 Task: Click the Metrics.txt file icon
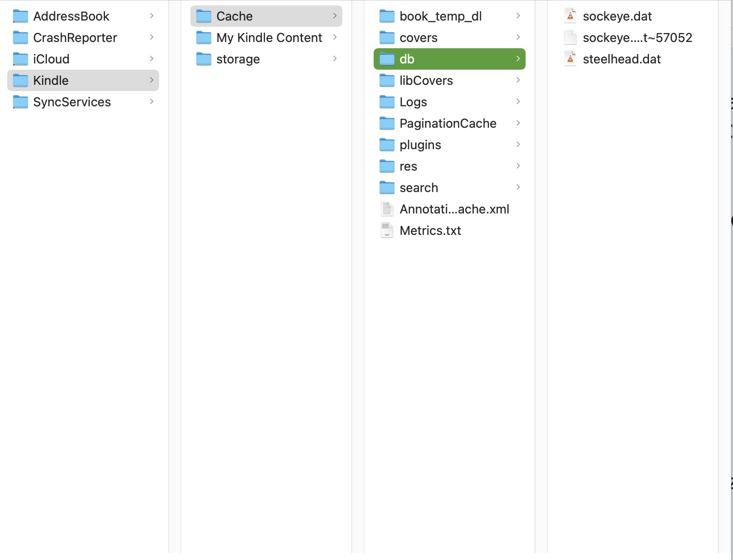387,230
